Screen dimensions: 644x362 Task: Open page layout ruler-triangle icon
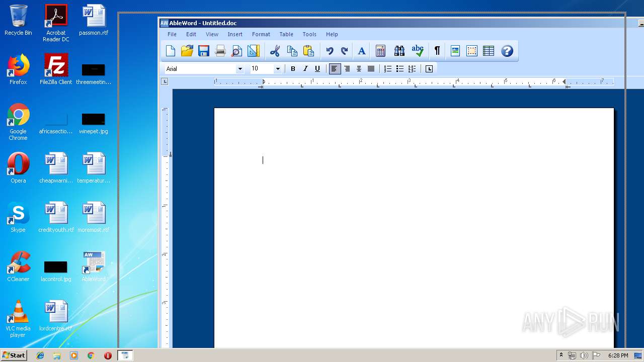pos(253,51)
